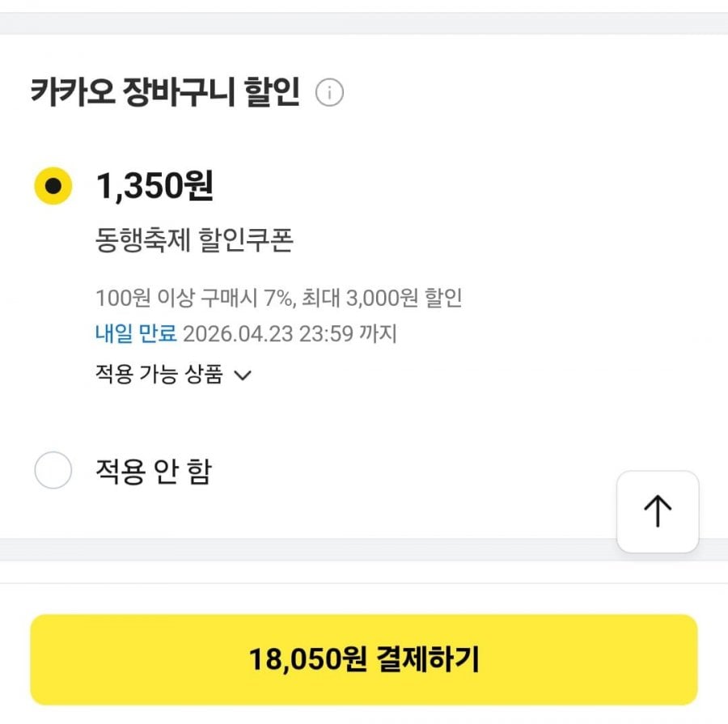Tap the yellow dot of the selected coupon
This screenshot has width=728, height=724.
(x=53, y=186)
